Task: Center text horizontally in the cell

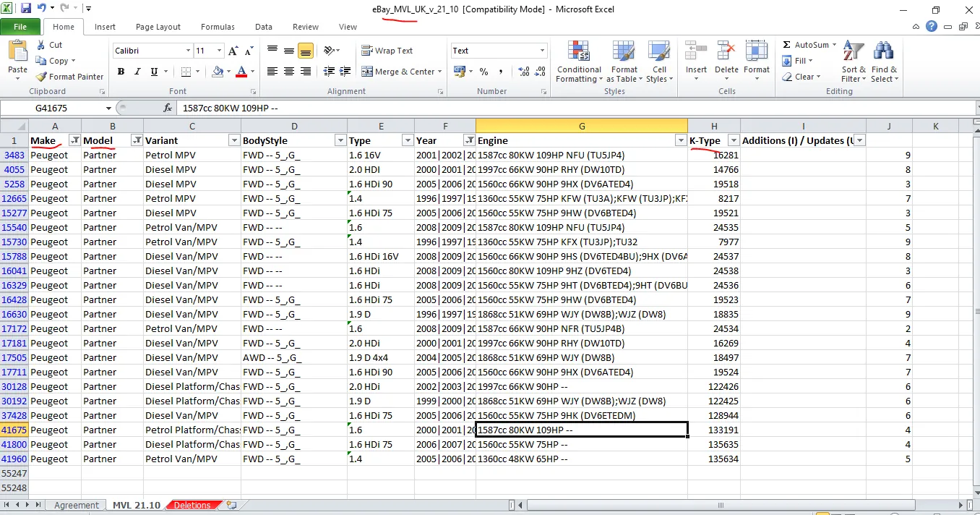Action: pos(289,72)
